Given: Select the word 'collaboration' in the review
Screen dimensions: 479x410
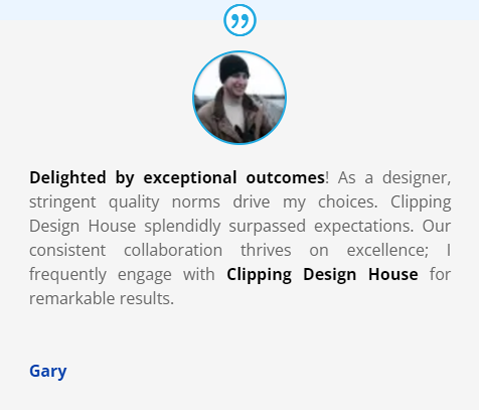Looking at the screenshot, I should (x=173, y=250).
